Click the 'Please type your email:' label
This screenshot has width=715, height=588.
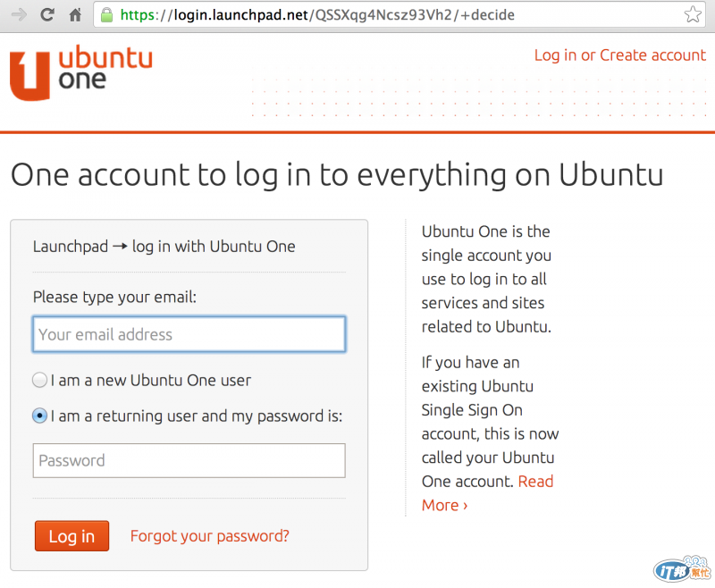(x=115, y=298)
